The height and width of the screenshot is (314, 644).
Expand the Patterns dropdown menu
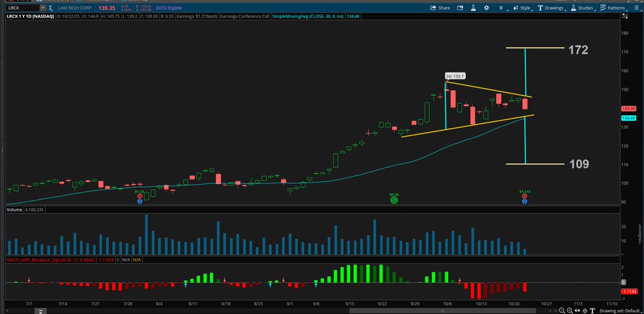pos(613,8)
